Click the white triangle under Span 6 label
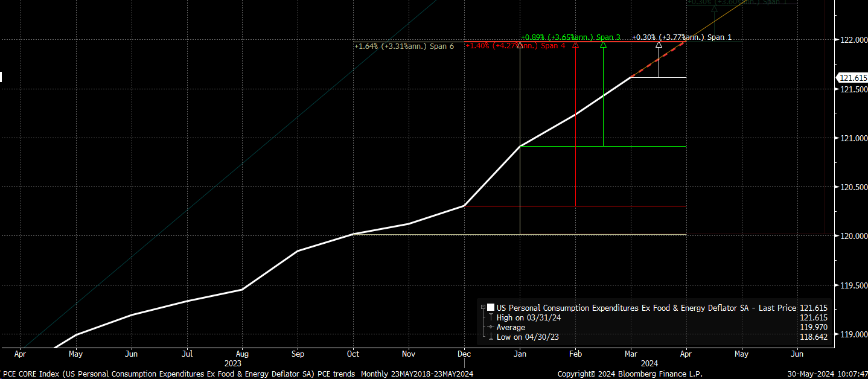This screenshot has height=379, width=868. [519, 46]
